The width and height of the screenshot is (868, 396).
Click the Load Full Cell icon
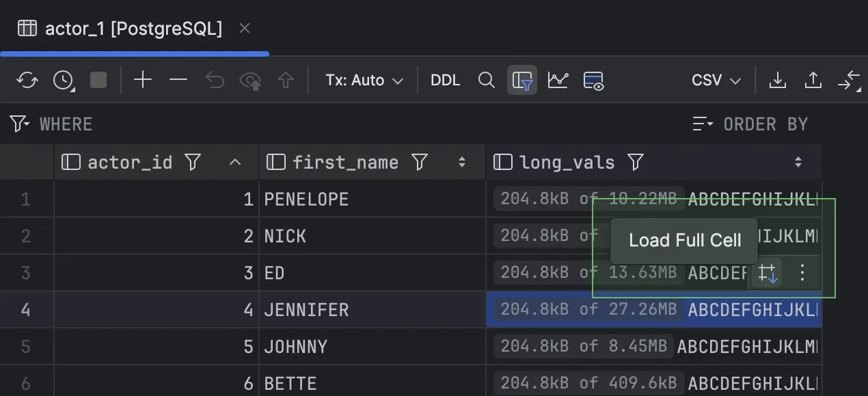[x=768, y=273]
